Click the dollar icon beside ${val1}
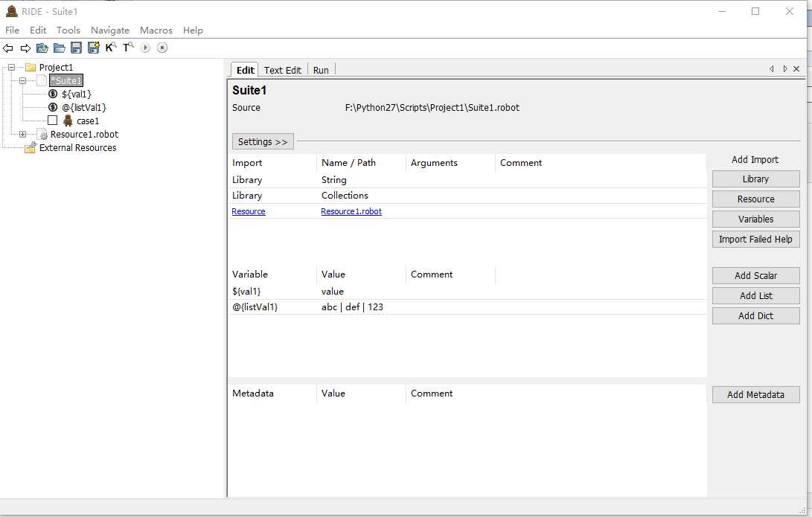Screen dimensions: 812x517 [53, 94]
